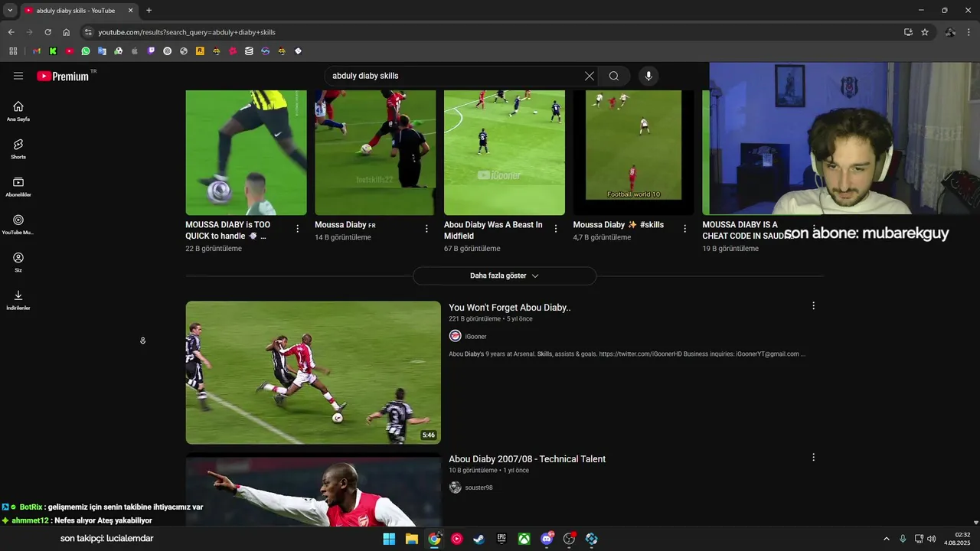Clear the search box with X
The image size is (980, 551).
point(590,76)
